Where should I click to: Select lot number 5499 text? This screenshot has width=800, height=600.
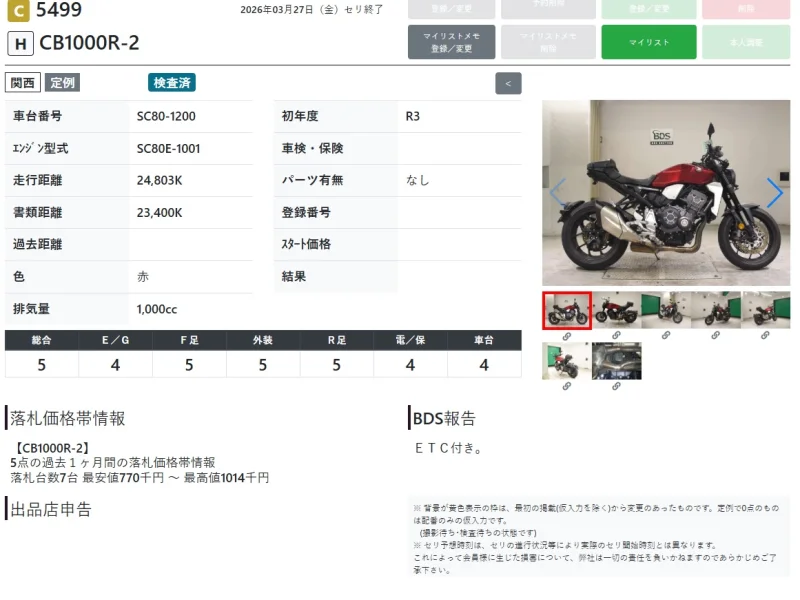[x=59, y=10]
